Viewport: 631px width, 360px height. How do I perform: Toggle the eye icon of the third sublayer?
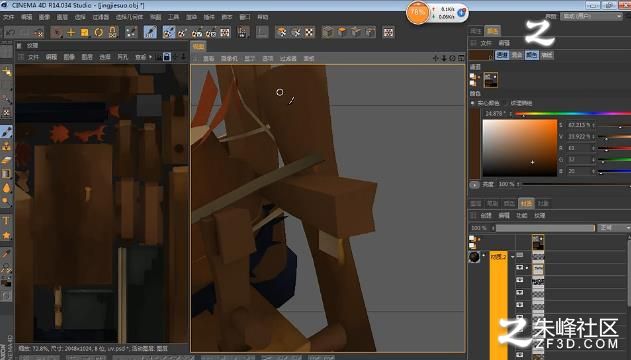(x=520, y=292)
